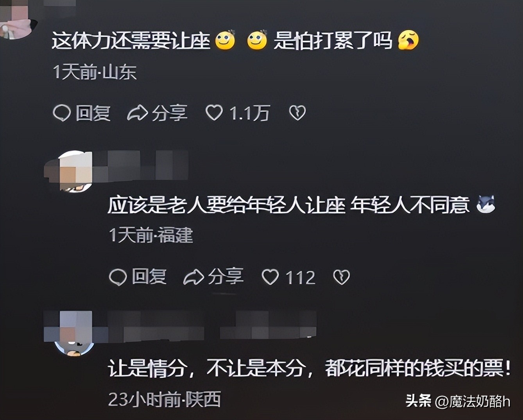Dislike the Shandong comment with the broken heart
The width and height of the screenshot is (523, 420).
pyautogui.click(x=297, y=113)
